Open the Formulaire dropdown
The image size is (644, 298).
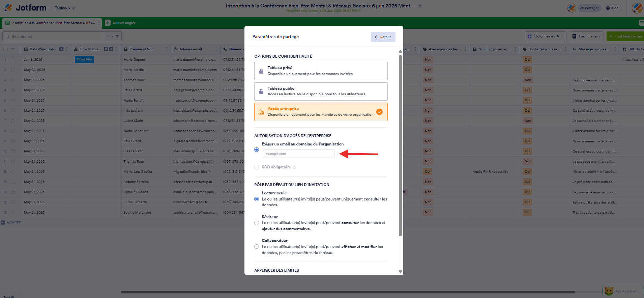coord(586,36)
